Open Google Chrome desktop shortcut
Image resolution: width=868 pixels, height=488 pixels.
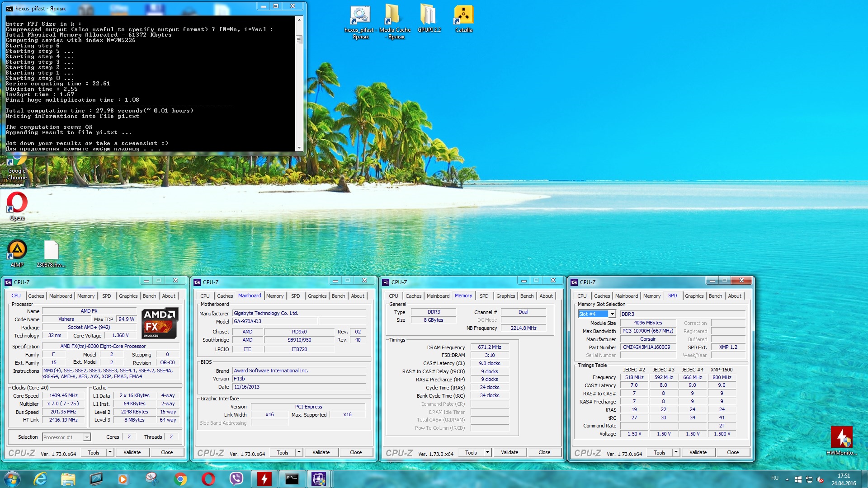pyautogui.click(x=17, y=167)
